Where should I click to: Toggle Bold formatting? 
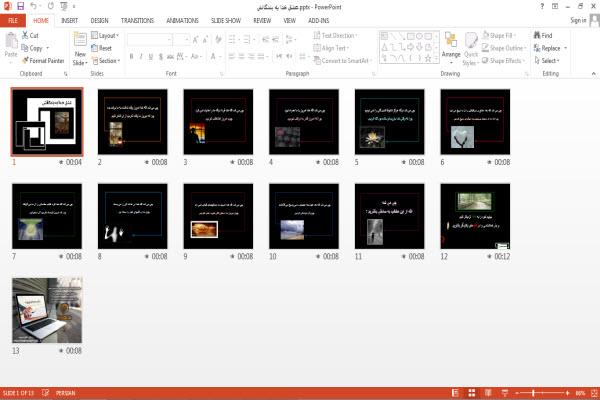(x=132, y=57)
